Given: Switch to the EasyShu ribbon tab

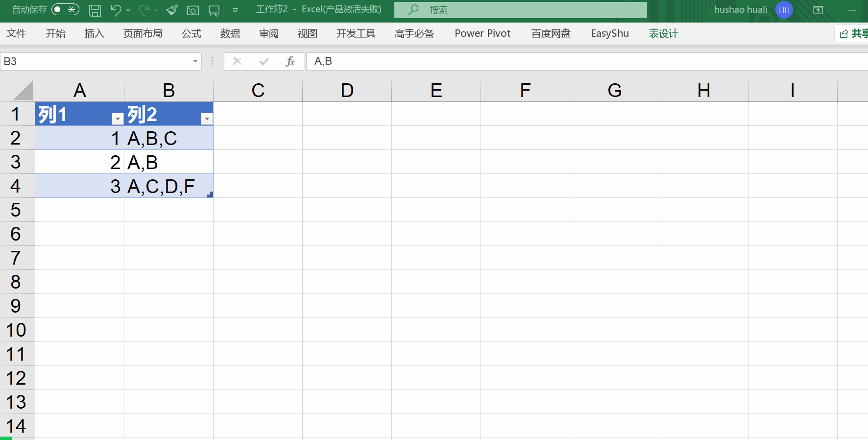Looking at the screenshot, I should tap(610, 33).
